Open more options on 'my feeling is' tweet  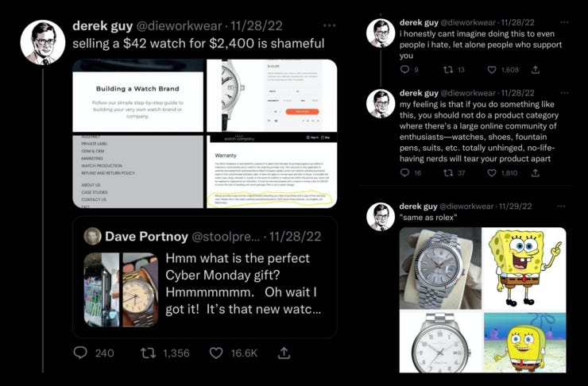(x=564, y=93)
